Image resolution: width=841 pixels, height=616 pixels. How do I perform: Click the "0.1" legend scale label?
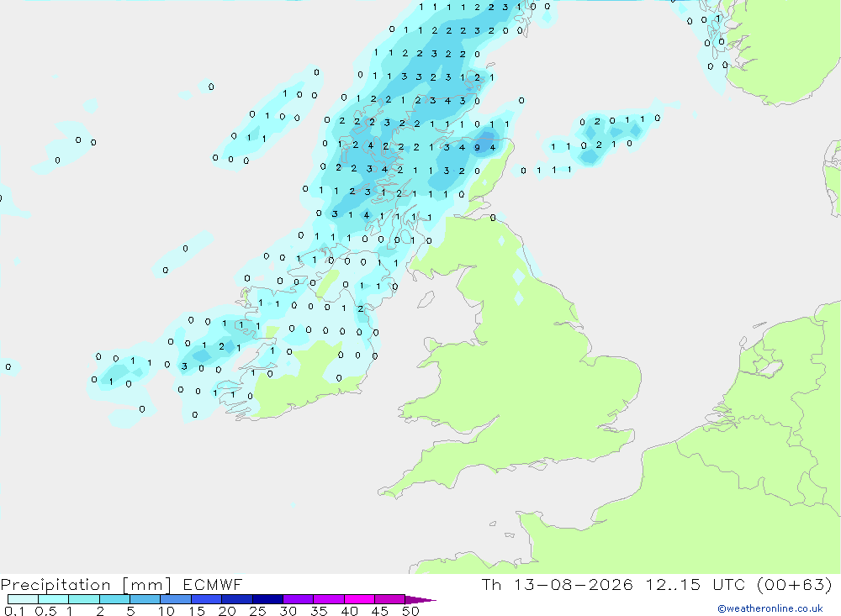(14, 611)
